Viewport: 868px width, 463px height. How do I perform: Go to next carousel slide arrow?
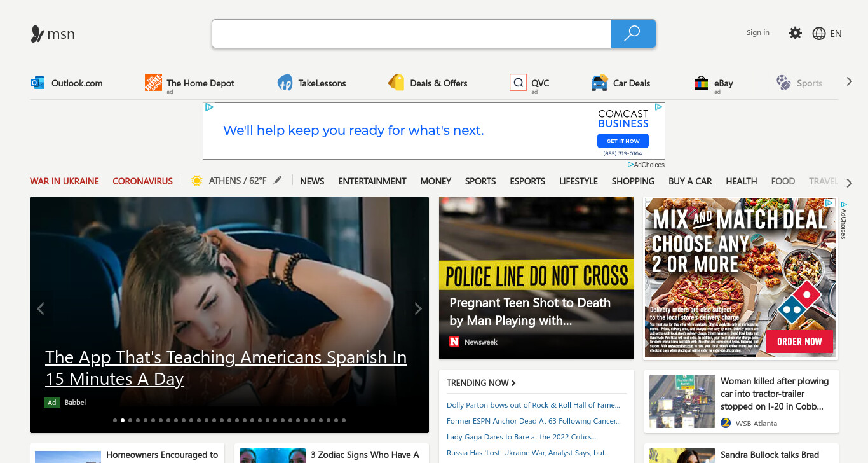click(x=418, y=309)
